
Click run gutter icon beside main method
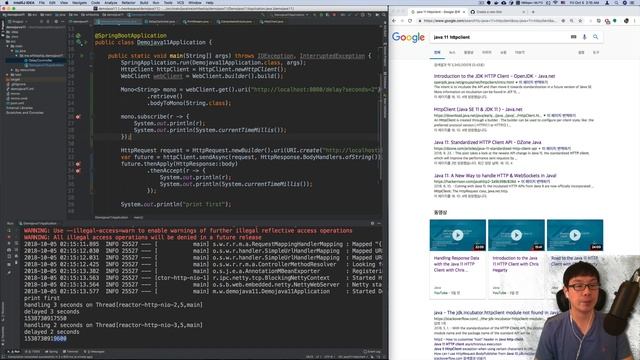click(x=81, y=56)
